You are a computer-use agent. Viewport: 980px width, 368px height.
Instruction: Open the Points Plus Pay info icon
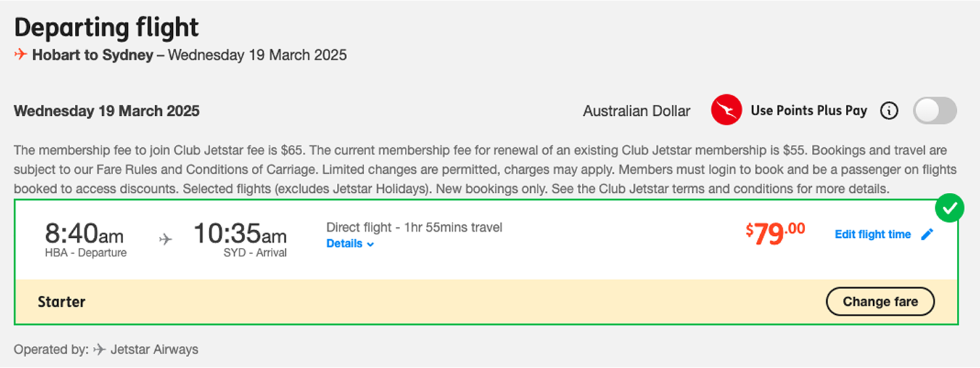[x=889, y=110]
